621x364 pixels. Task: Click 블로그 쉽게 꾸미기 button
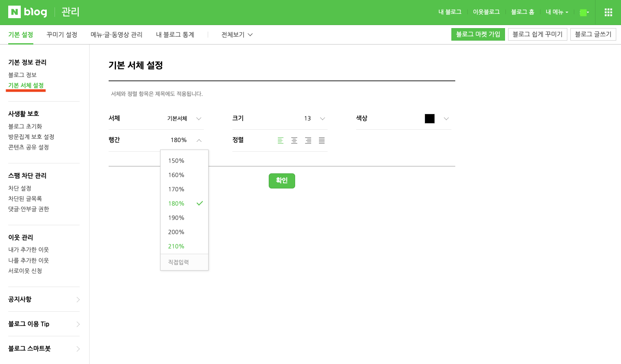(537, 34)
